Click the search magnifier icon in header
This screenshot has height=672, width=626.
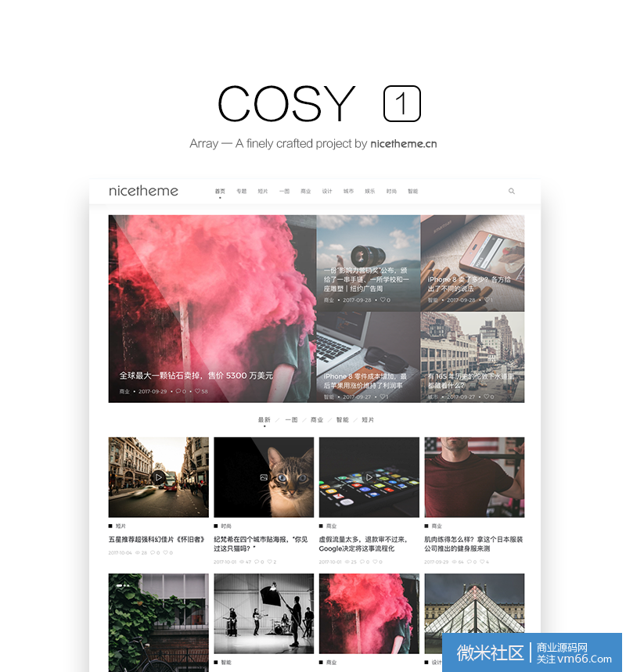(x=511, y=191)
